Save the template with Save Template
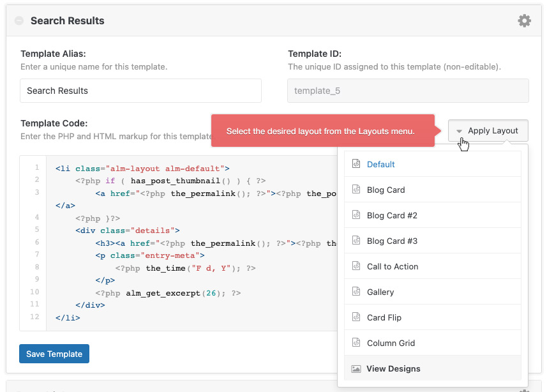Viewport: 547px width, 392px height. [x=54, y=354]
